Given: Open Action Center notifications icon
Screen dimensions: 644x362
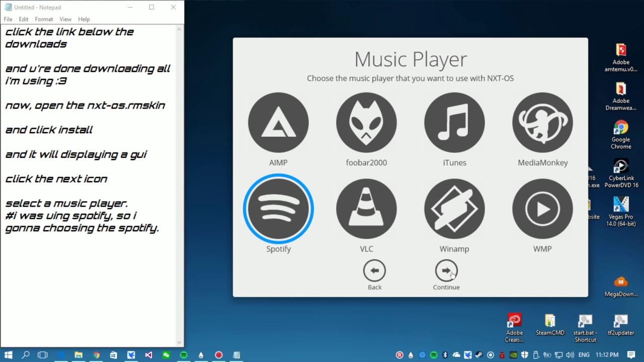Looking at the screenshot, I should (631, 355).
